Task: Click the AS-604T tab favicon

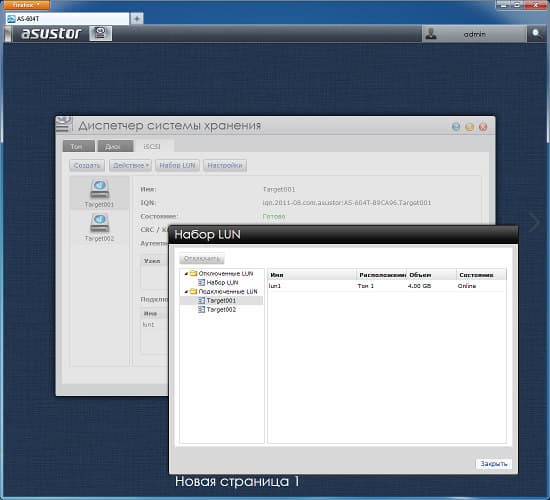Action: [x=11, y=19]
